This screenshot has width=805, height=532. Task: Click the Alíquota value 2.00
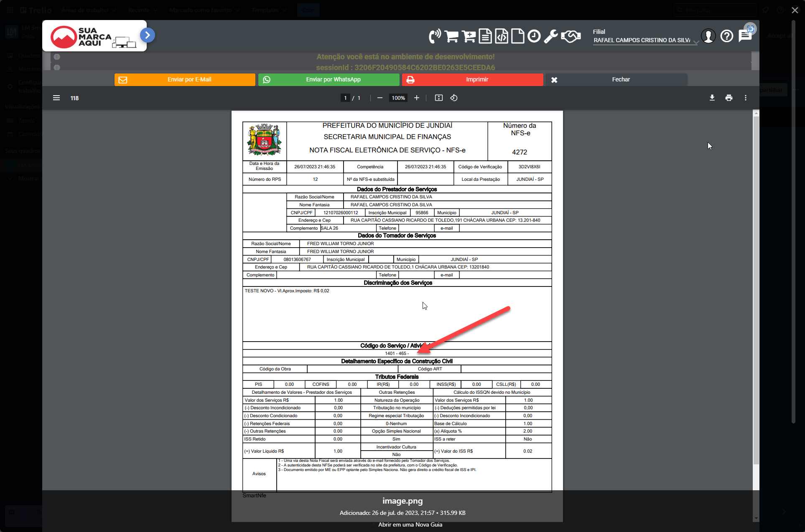(527, 431)
